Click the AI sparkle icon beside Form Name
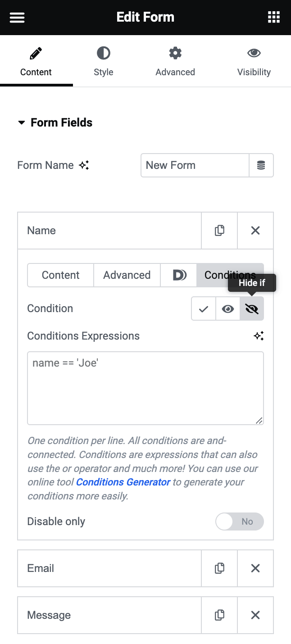Image resolution: width=291 pixels, height=644 pixels. (84, 165)
